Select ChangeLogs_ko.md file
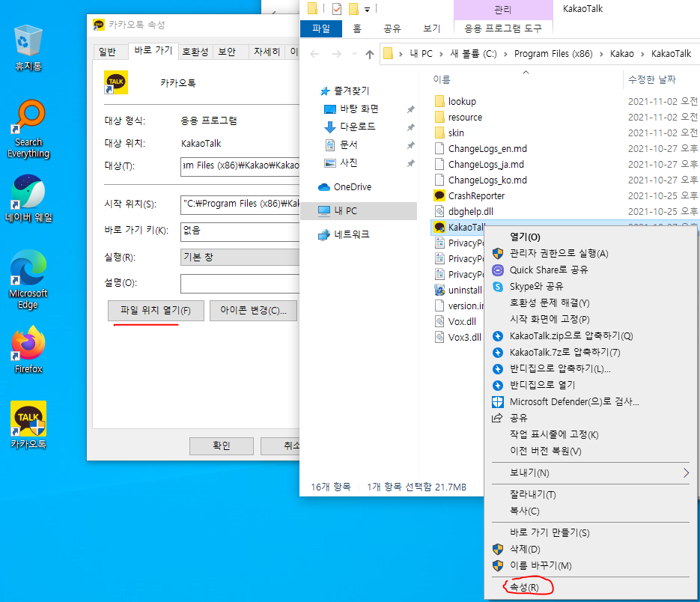Image resolution: width=700 pixels, height=602 pixels. tap(481, 180)
